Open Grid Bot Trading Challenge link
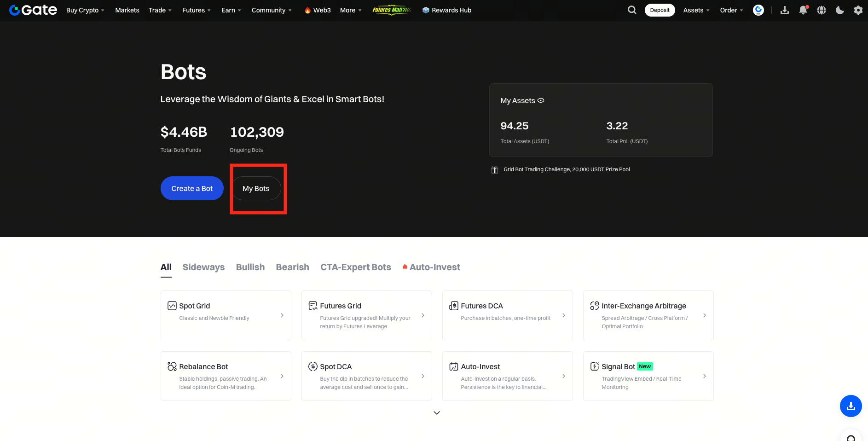The width and height of the screenshot is (868, 441). (x=566, y=169)
